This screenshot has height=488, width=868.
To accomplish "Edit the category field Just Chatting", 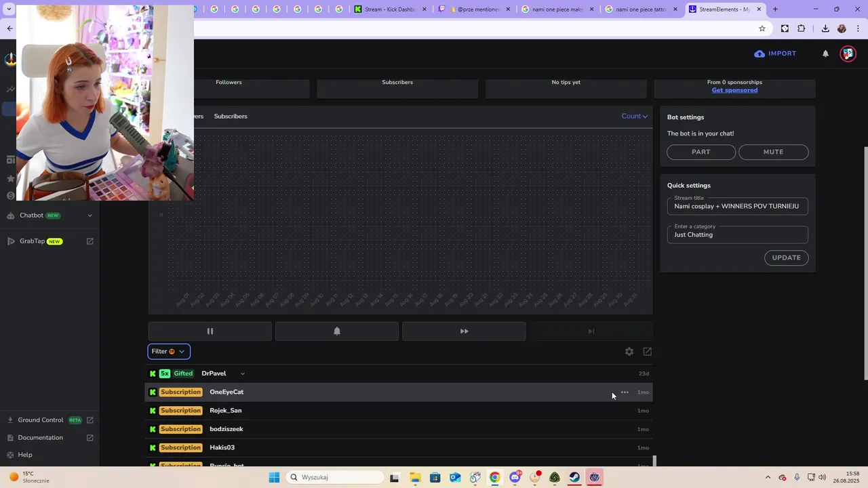I will (738, 235).
